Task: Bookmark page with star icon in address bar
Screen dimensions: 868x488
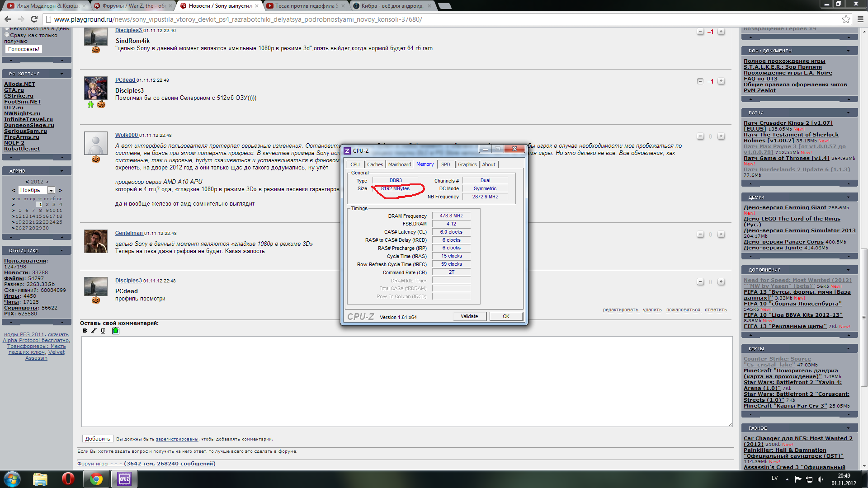Action: (x=846, y=19)
